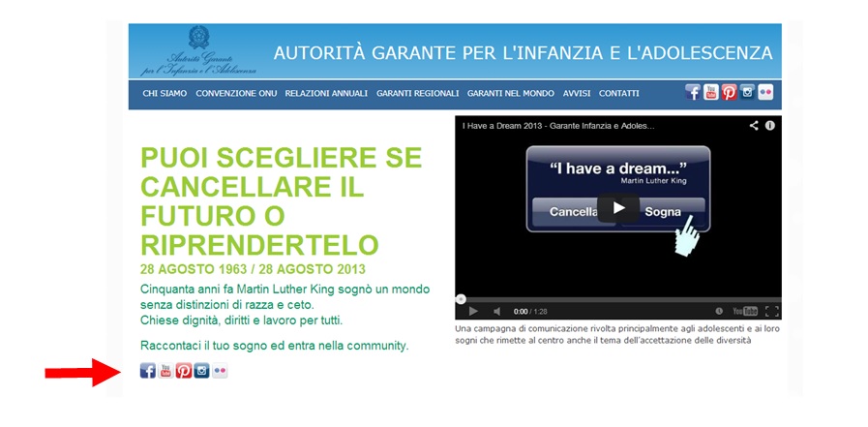Open Instagram icon in the navigation bar
This screenshot has width=868, height=427.
(x=748, y=93)
